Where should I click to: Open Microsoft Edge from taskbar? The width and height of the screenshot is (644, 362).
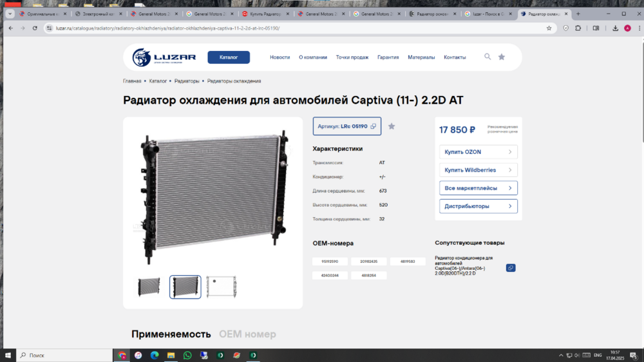click(x=155, y=355)
